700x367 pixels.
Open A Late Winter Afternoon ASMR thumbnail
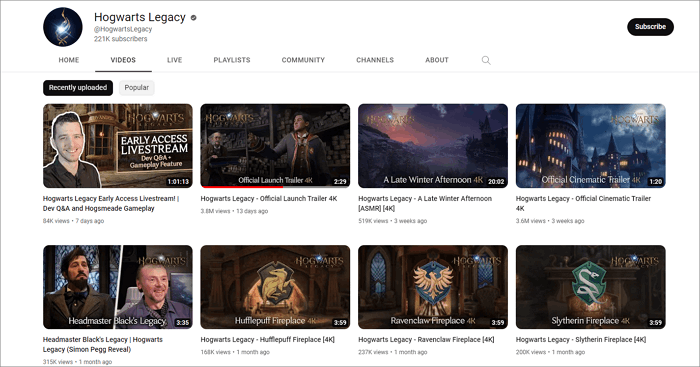pyautogui.click(x=433, y=146)
